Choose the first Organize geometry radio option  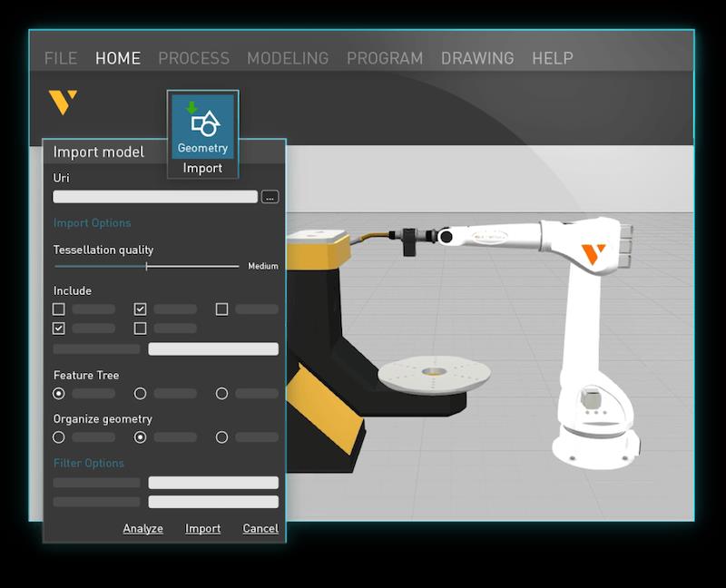(59, 437)
